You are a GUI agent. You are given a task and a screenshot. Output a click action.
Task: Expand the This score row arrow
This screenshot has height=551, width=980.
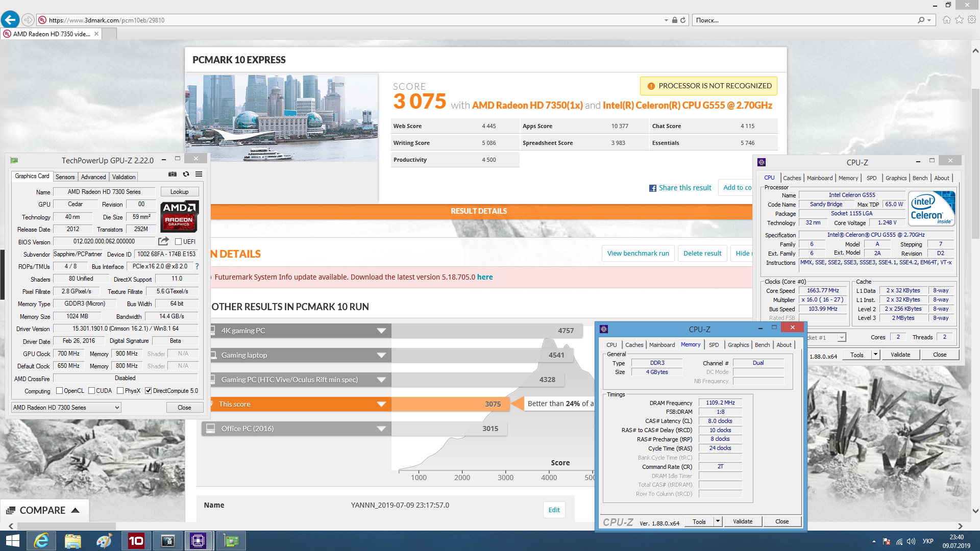(381, 404)
